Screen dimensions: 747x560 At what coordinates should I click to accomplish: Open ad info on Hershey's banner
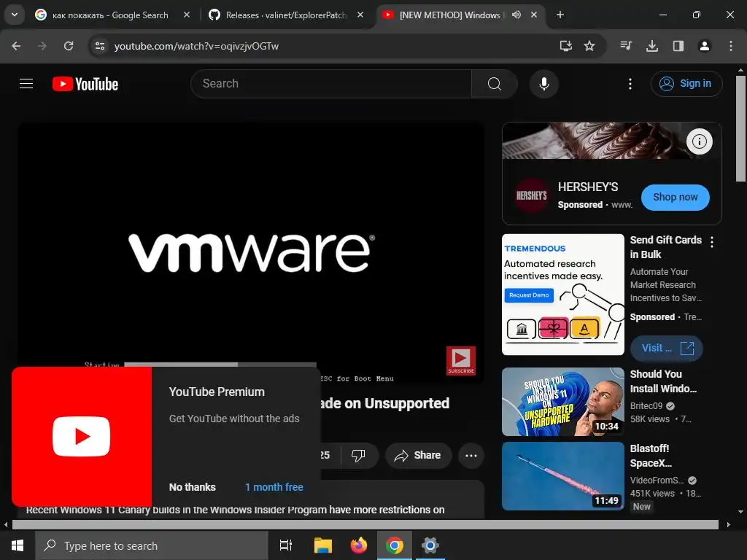[699, 141]
